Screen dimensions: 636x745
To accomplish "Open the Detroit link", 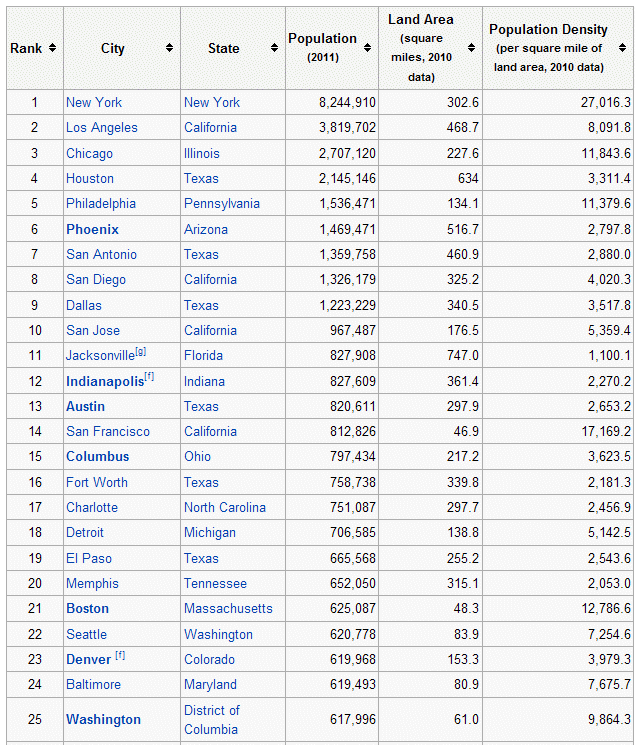I will pos(85,533).
